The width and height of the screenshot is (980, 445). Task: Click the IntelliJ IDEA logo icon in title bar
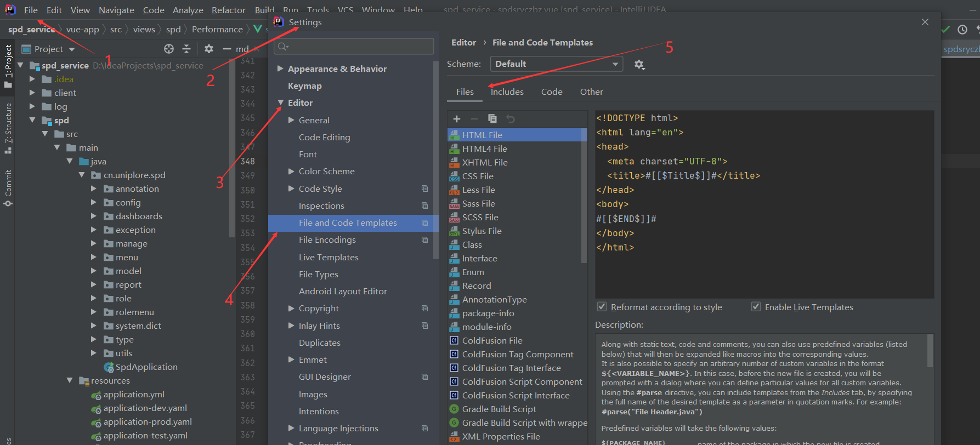pos(10,9)
